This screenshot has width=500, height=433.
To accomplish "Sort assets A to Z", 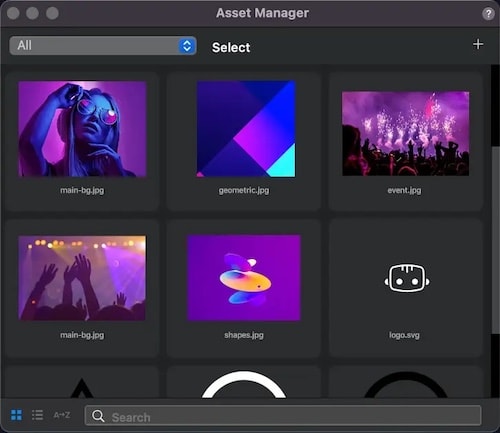I will pyautogui.click(x=62, y=415).
